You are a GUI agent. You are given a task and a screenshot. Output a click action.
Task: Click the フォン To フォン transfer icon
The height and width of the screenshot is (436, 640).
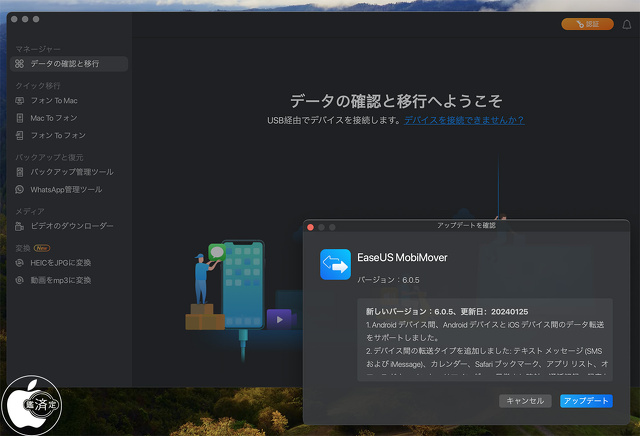(19, 135)
